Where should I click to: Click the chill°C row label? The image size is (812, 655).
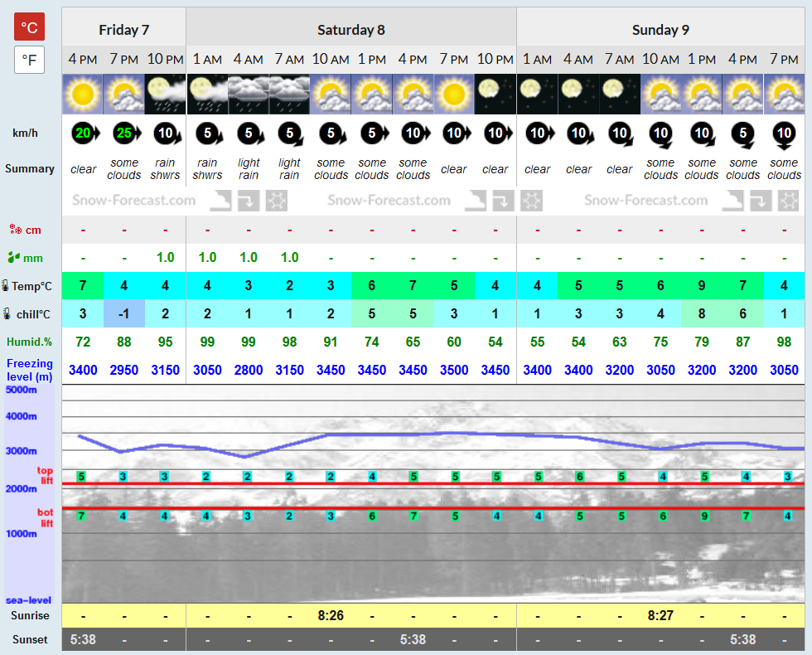(27, 314)
